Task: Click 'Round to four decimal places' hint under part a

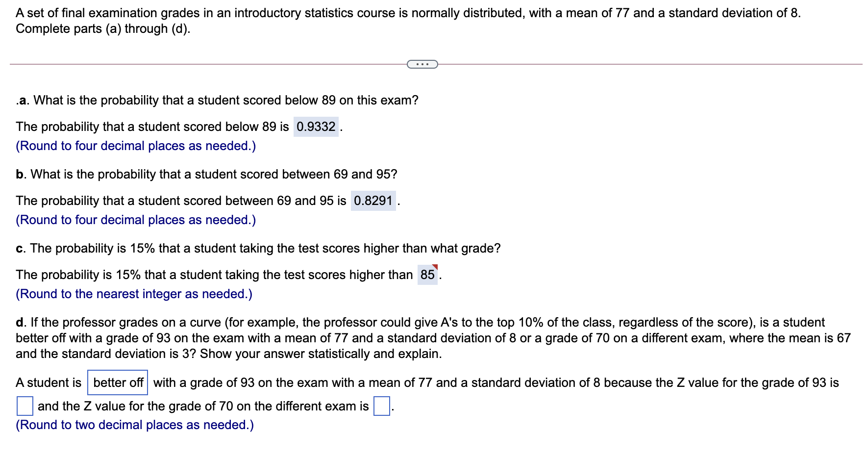Action: click(135, 146)
